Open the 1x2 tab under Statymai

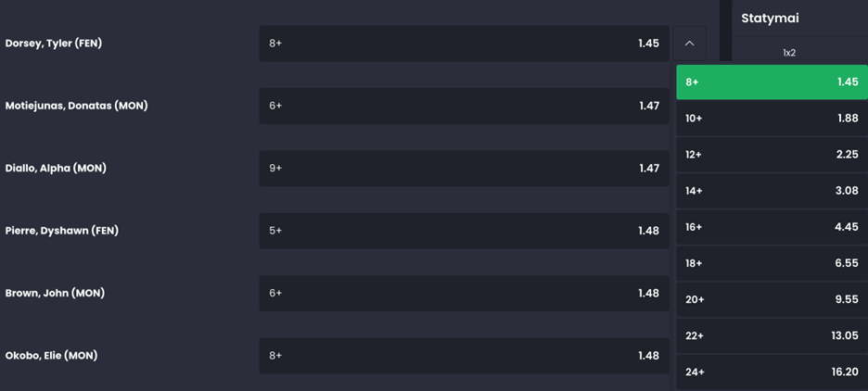[789, 53]
